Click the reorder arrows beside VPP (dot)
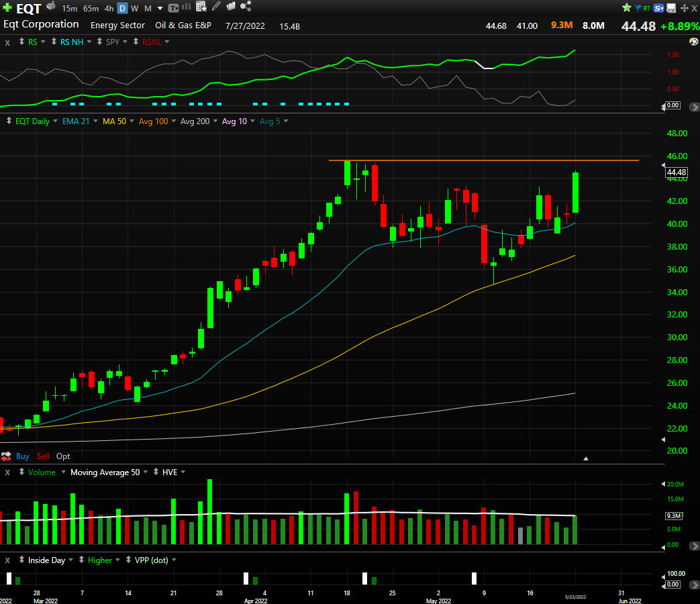This screenshot has height=604, width=700. point(128,560)
